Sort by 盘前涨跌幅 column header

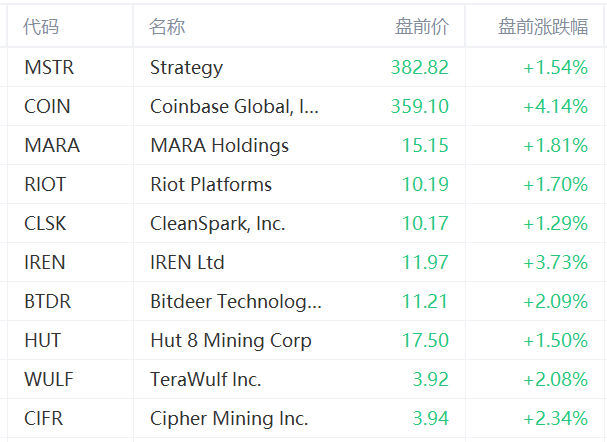click(x=543, y=27)
